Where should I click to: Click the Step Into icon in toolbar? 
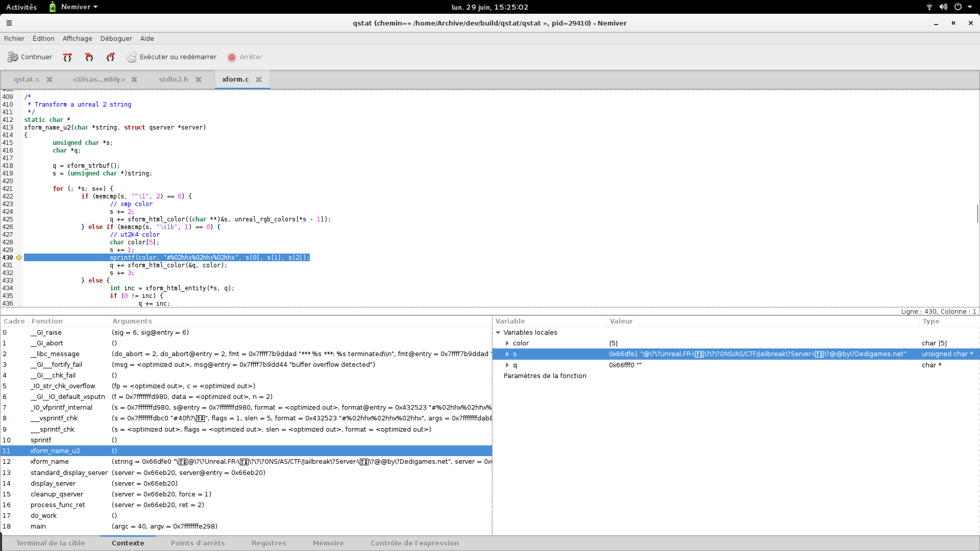(88, 57)
